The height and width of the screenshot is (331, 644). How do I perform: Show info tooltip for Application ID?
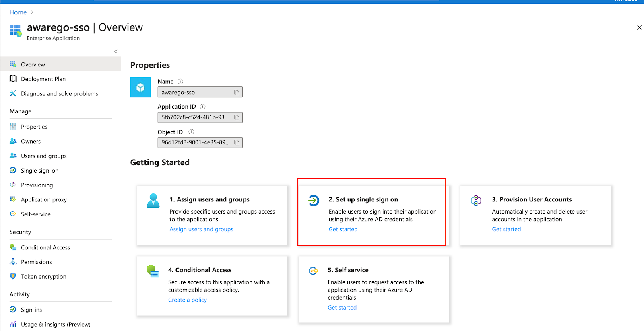click(x=203, y=107)
